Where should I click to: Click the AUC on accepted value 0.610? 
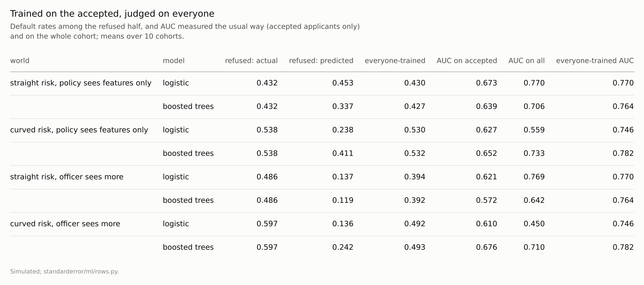tap(487, 224)
